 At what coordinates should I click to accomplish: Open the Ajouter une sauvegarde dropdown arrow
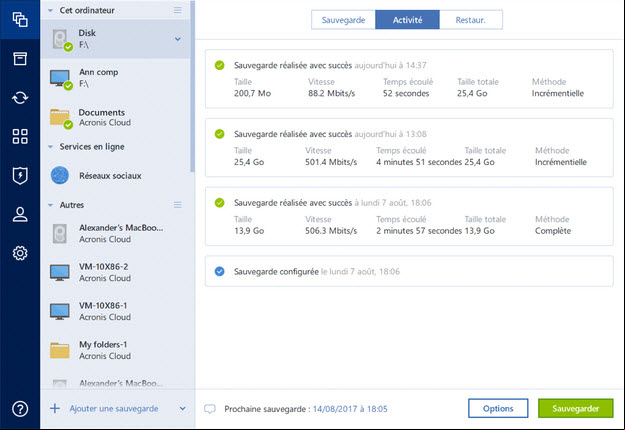[183, 408]
